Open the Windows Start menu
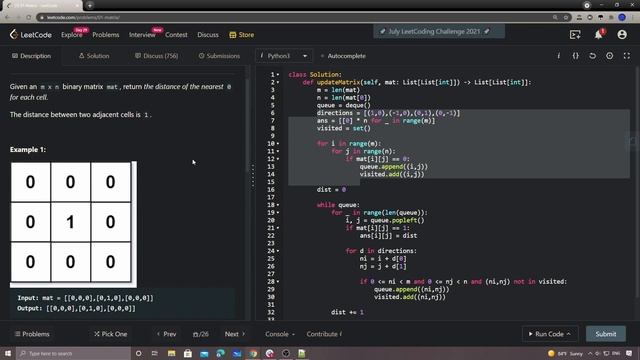The height and width of the screenshot is (360, 640). tap(8, 353)
